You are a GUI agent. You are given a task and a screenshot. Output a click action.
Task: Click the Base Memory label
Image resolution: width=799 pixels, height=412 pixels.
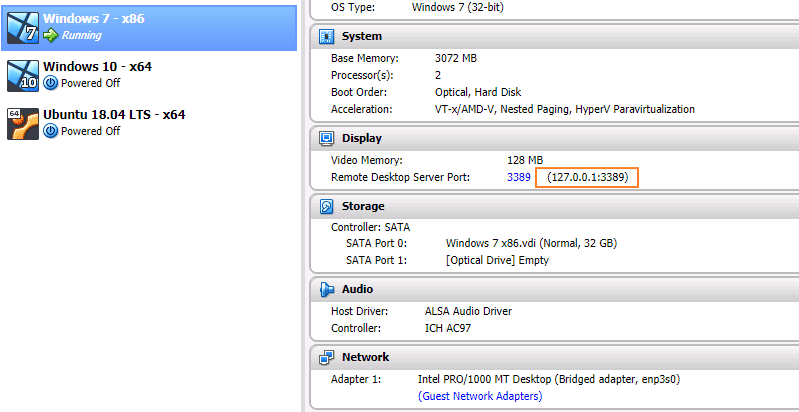(364, 59)
